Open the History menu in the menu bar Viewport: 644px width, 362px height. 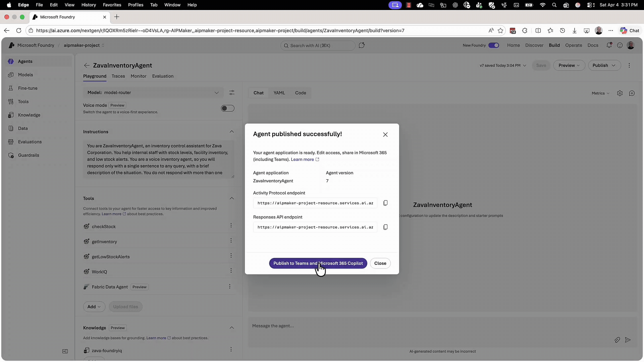pos(89,5)
